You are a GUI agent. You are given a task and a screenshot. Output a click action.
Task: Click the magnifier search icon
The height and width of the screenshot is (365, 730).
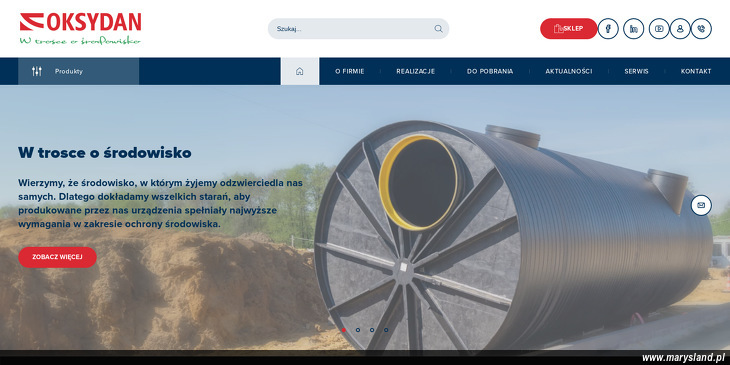pyautogui.click(x=438, y=28)
